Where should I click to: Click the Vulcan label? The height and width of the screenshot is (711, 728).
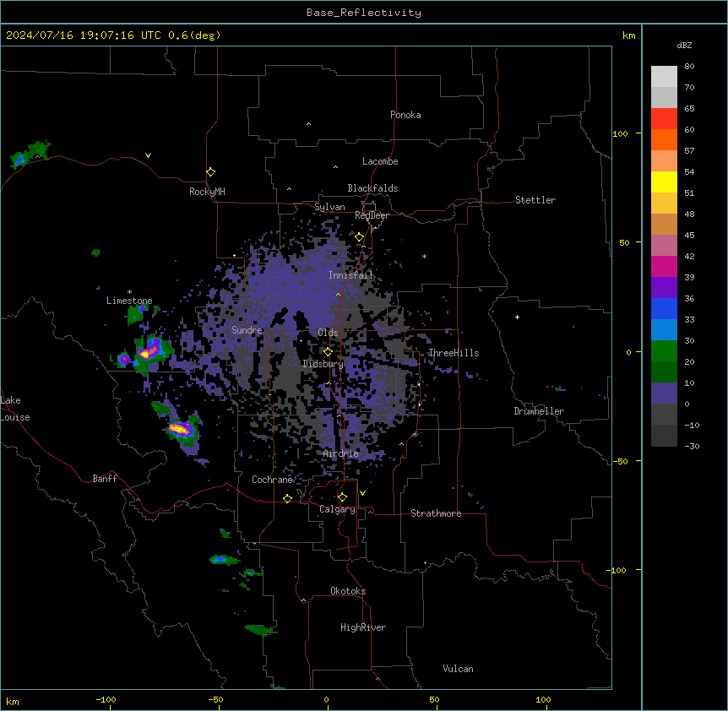click(x=458, y=669)
